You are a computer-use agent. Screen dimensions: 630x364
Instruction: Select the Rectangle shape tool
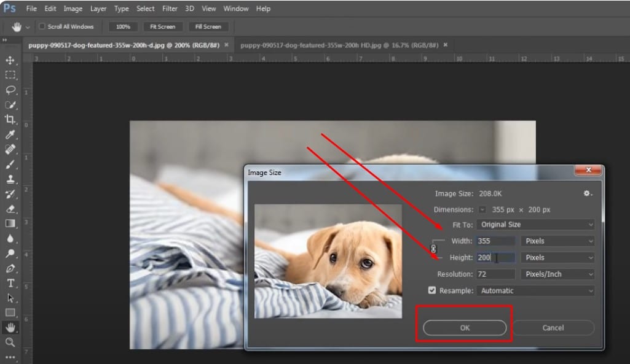(10, 312)
